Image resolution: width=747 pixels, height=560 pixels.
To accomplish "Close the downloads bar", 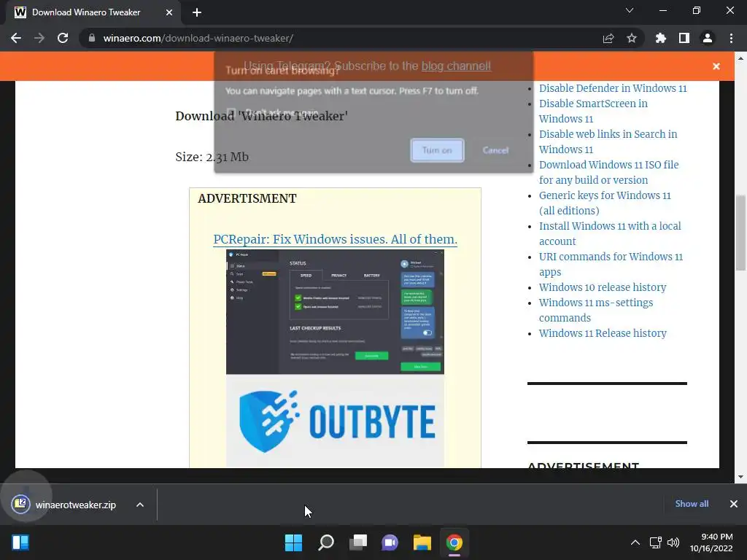I will click(x=734, y=504).
